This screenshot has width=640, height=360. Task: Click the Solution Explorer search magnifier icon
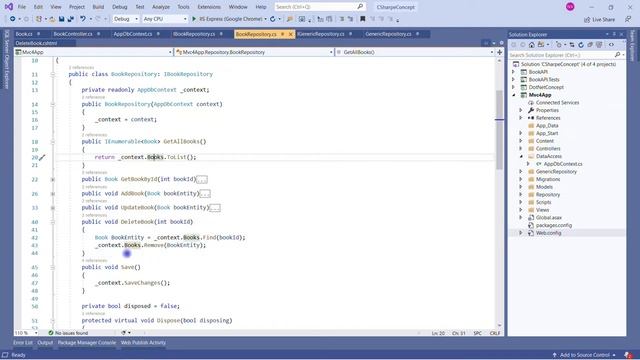pos(617,55)
